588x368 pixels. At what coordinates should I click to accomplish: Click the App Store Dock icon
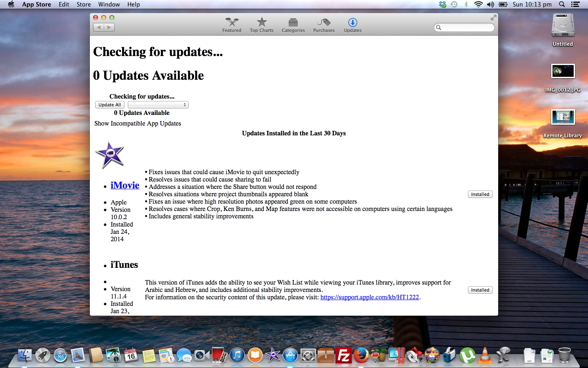click(x=290, y=355)
